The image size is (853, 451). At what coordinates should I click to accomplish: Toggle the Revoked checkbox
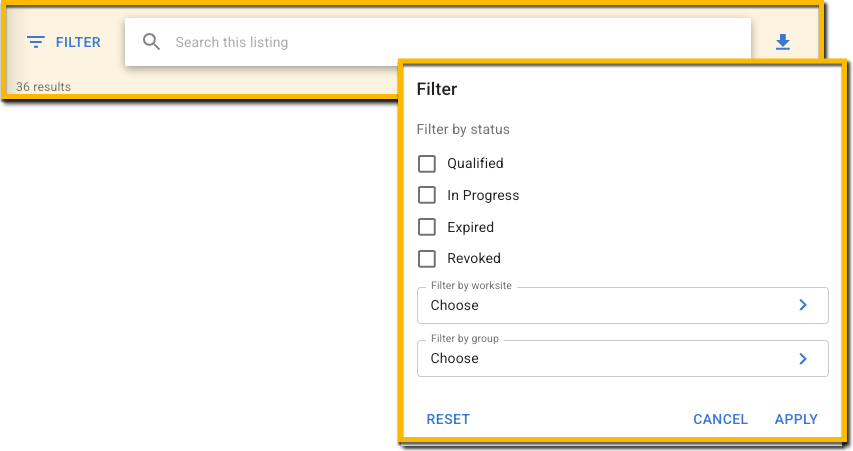pos(427,259)
